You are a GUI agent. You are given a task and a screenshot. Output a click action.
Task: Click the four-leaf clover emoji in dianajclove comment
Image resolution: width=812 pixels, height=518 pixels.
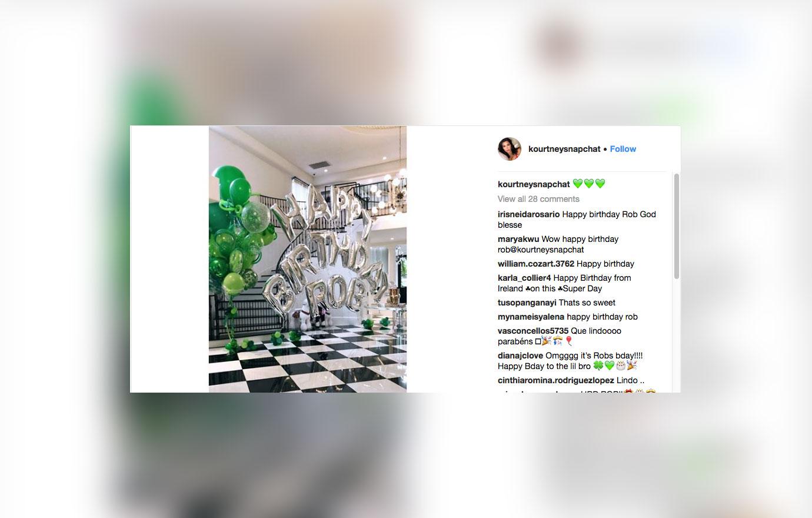(x=598, y=366)
